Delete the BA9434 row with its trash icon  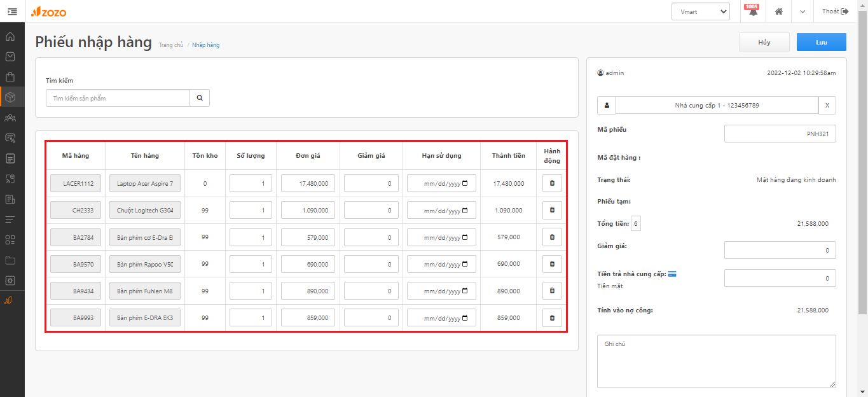[x=552, y=291]
